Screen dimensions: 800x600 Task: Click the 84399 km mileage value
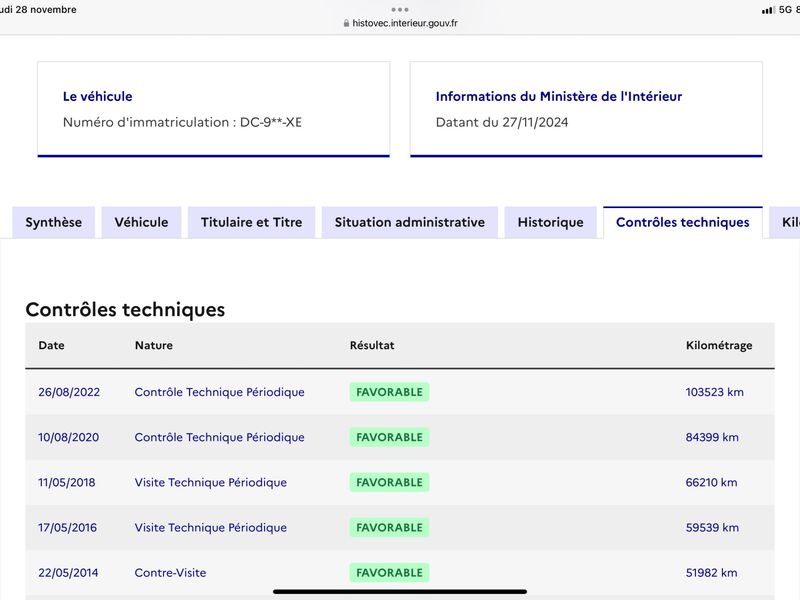(x=712, y=437)
